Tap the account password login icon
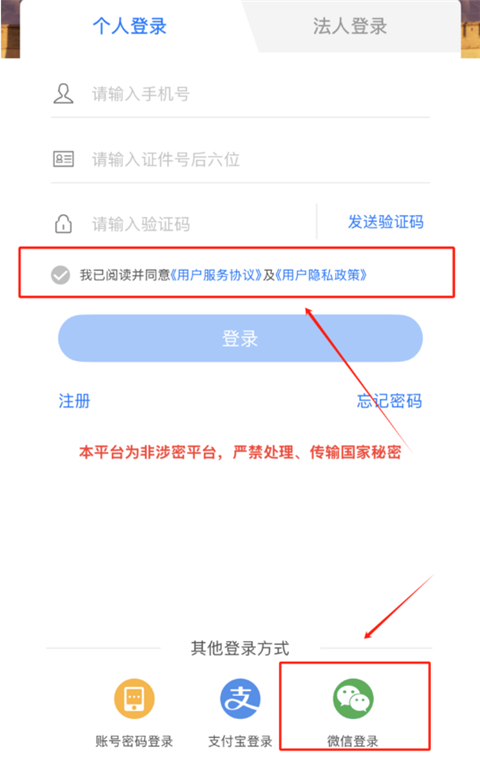 [x=134, y=698]
